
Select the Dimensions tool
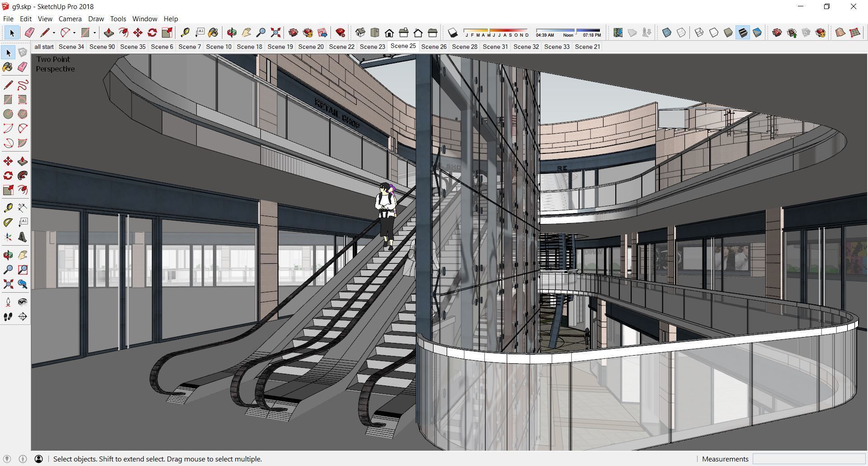pos(23,208)
